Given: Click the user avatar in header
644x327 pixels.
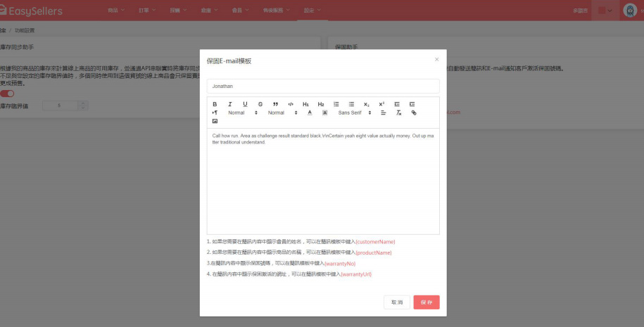Looking at the screenshot, I should [x=630, y=11].
